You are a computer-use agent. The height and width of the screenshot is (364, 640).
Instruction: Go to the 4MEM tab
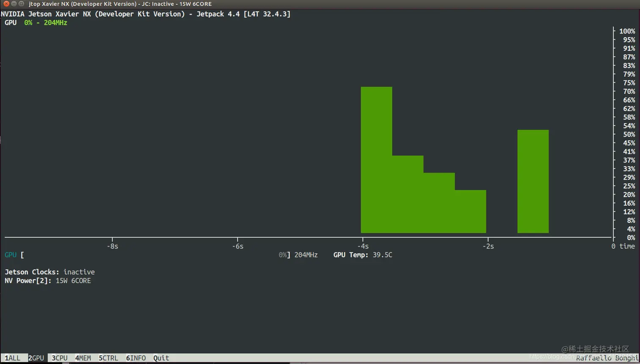(83, 358)
